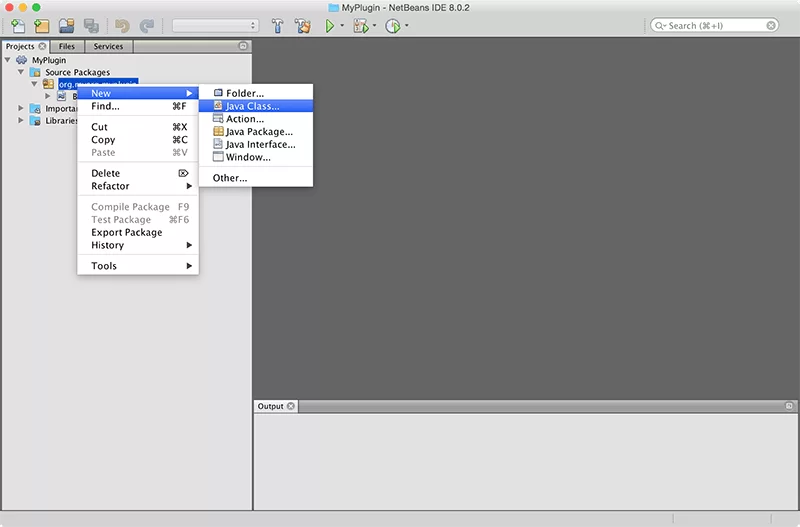Choose Copy in context menu
This screenshot has width=800, height=527.
138,140
